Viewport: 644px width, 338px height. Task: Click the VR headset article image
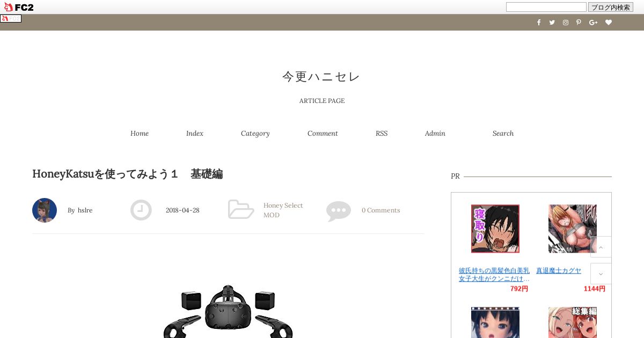pos(228,311)
